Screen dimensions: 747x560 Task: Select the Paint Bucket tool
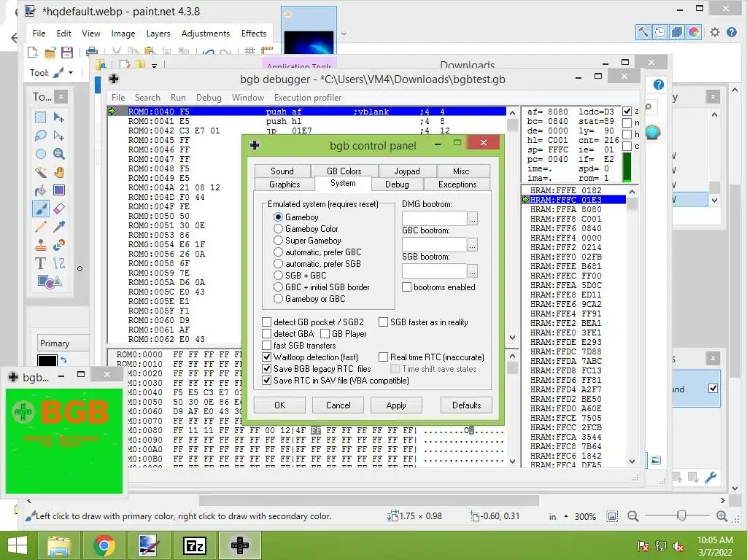pyautogui.click(x=41, y=190)
